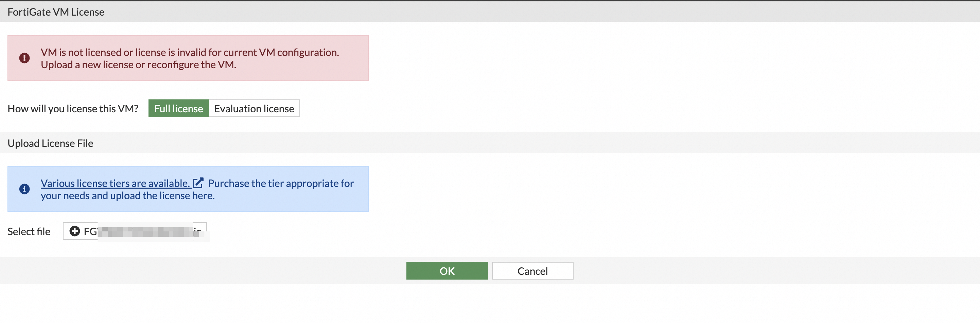
Task: Click the 'Upload a new license' message line
Action: click(x=138, y=64)
